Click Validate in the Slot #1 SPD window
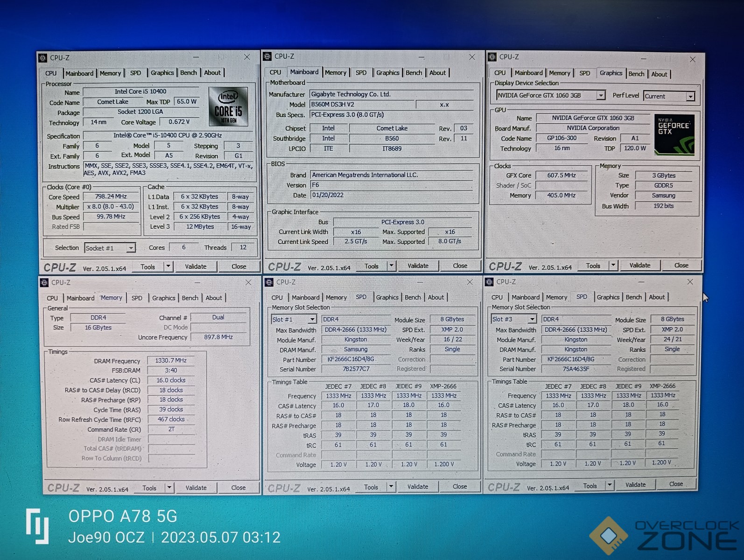Viewport: 744px width, 560px height. 418,487
